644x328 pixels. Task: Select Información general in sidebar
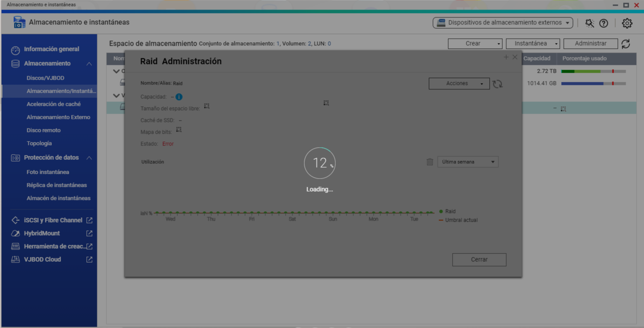51,49
